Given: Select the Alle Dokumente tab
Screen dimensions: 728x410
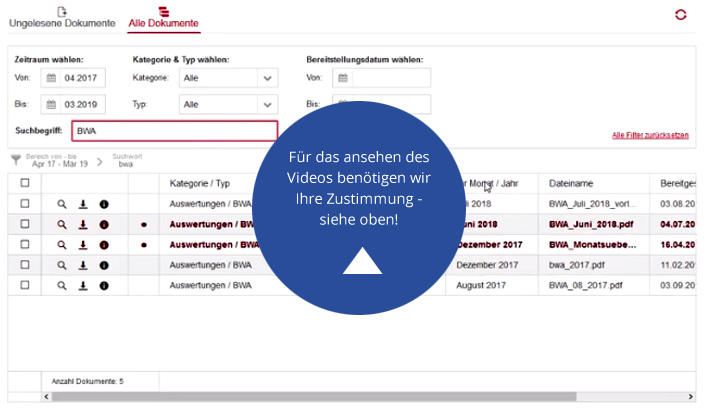Looking at the screenshot, I should coord(163,18).
